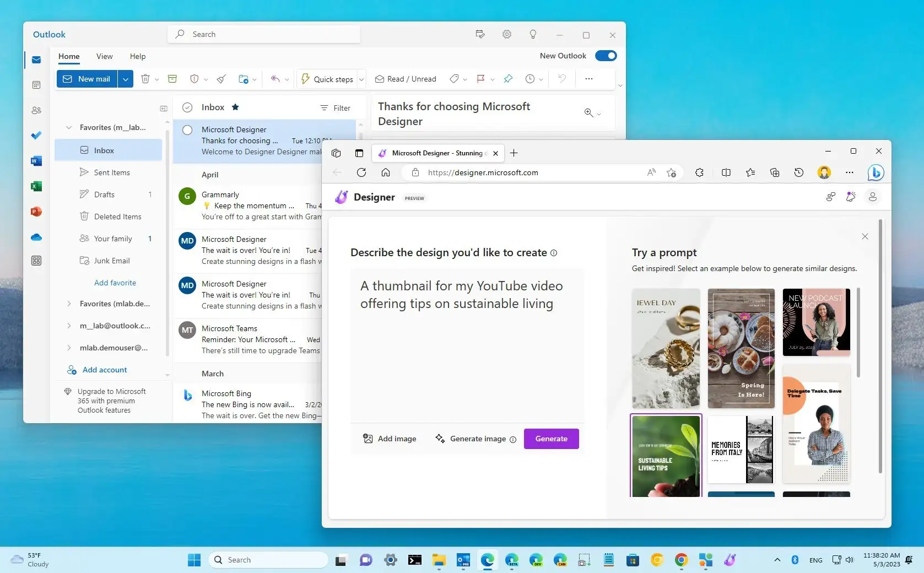This screenshot has height=573, width=924.
Task: Click the Reply arrow icon in Outlook toolbar
Action: click(x=275, y=79)
